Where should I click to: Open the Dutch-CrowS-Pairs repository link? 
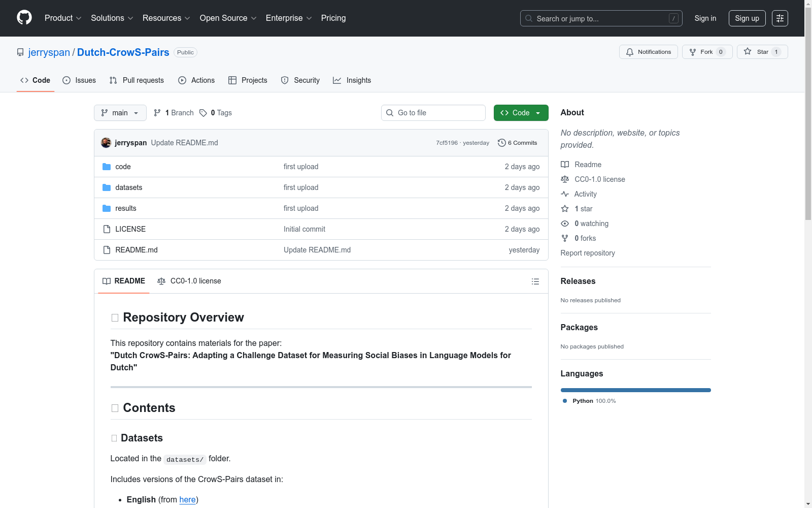[x=123, y=52]
